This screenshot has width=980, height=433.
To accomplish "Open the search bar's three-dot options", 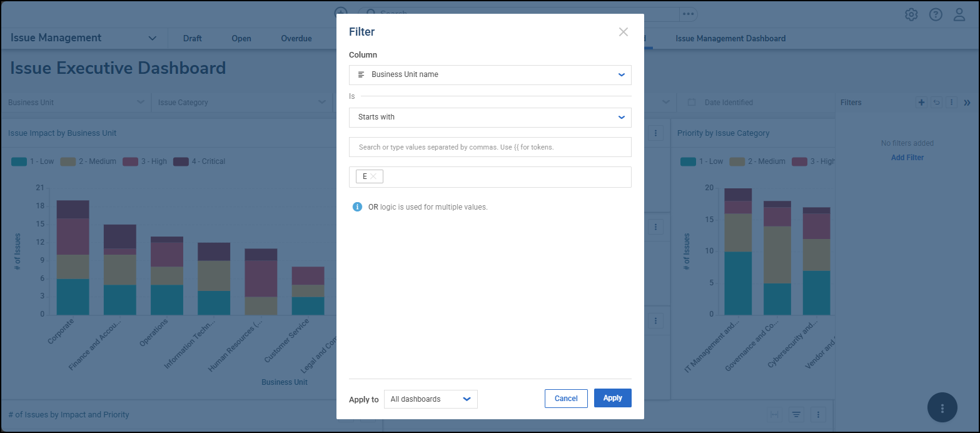I will coord(688,14).
